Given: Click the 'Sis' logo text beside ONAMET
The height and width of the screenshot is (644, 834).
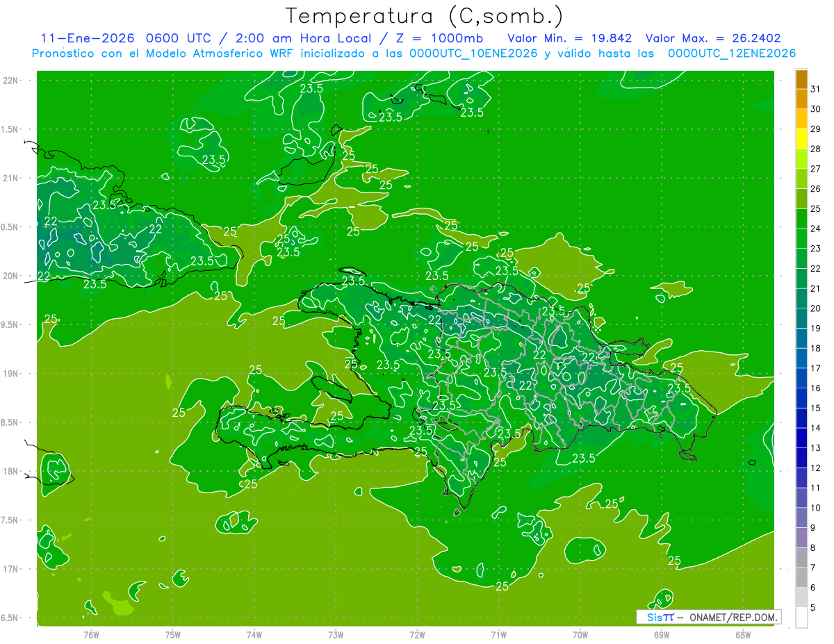Looking at the screenshot, I should [x=654, y=617].
